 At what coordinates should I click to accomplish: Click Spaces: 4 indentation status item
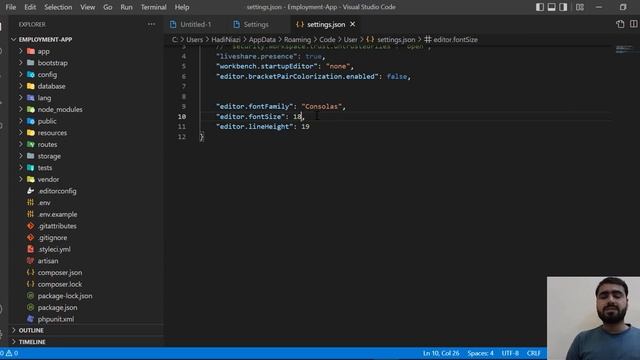(x=480, y=353)
